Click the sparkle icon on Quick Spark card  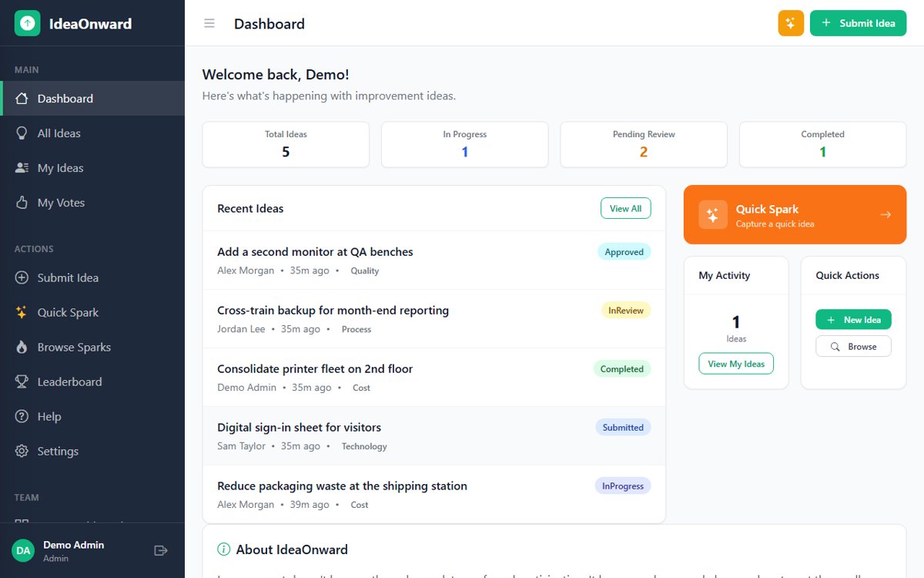[x=713, y=215]
